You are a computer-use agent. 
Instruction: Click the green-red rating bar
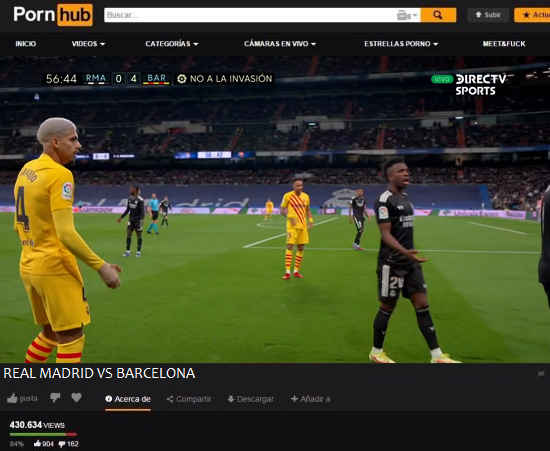[x=43, y=435]
